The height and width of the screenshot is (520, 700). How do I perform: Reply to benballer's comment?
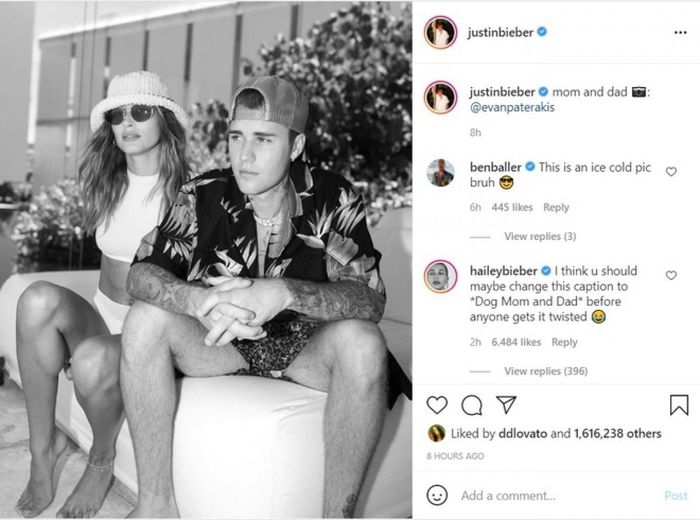pyautogui.click(x=556, y=207)
